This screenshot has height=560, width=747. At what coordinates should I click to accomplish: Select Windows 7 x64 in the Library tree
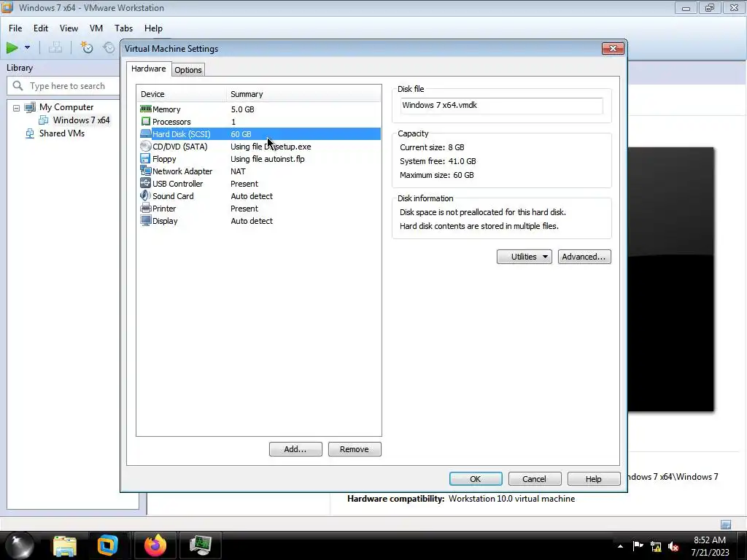click(82, 120)
